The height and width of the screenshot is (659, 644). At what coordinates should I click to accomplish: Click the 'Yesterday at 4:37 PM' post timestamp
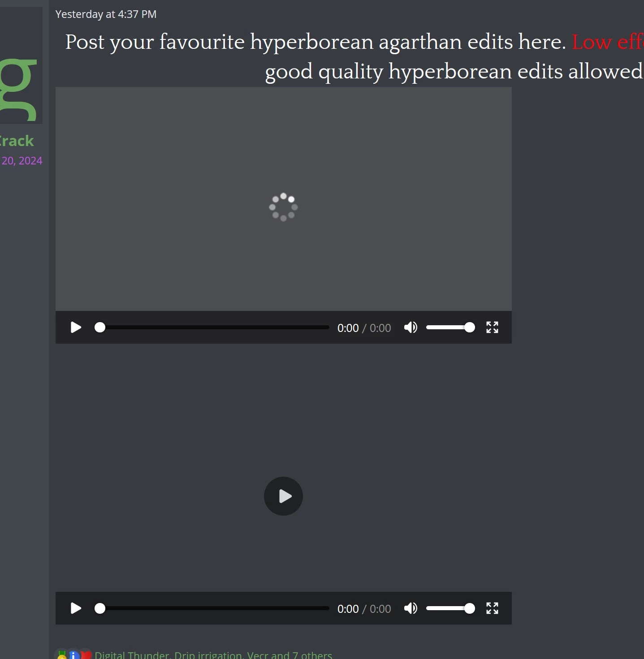coord(106,14)
